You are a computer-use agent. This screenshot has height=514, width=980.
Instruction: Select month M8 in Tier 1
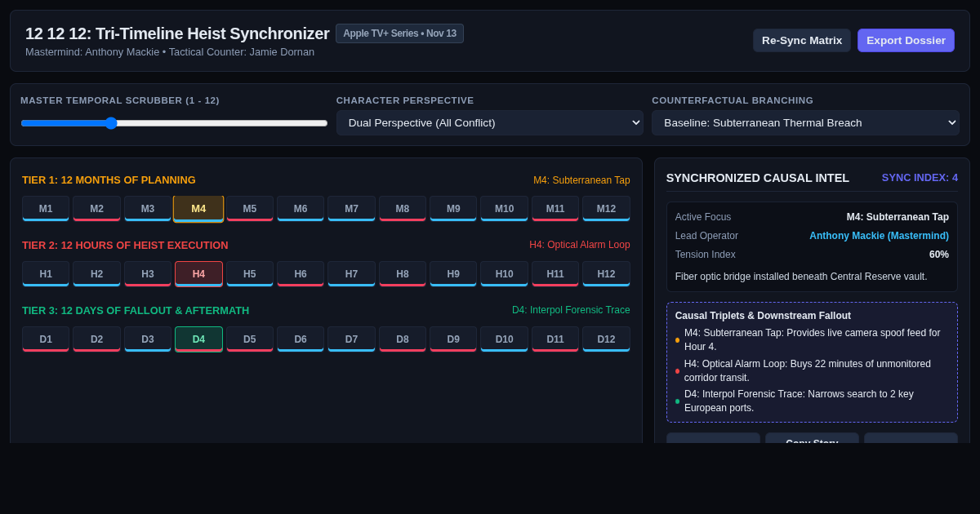tap(403, 209)
